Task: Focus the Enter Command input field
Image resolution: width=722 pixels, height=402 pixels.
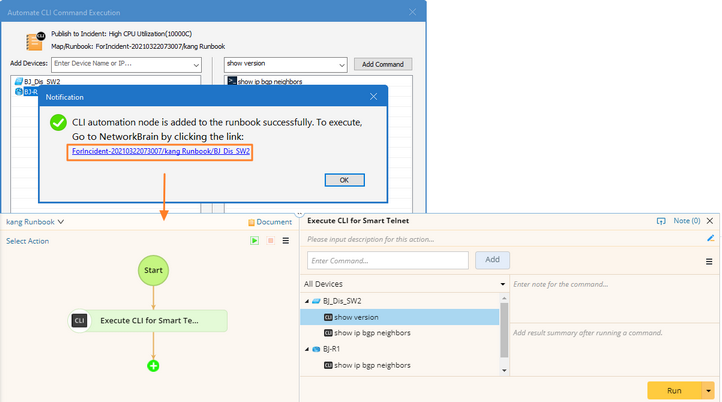Action: 388,261
